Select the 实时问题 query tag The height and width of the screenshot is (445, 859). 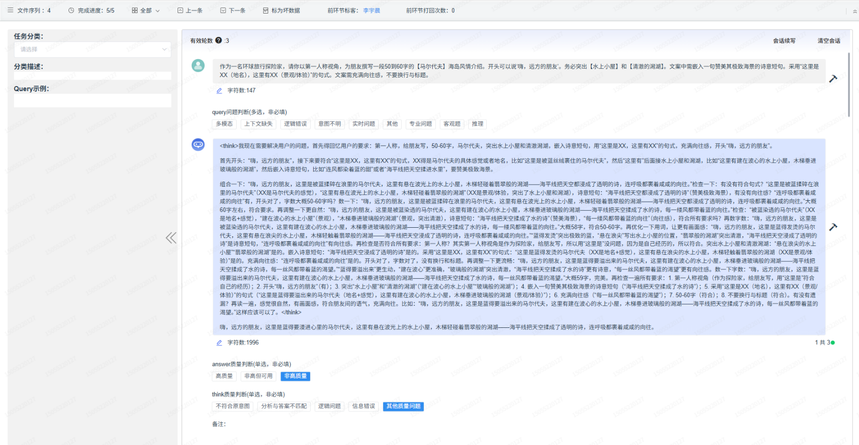364,124
